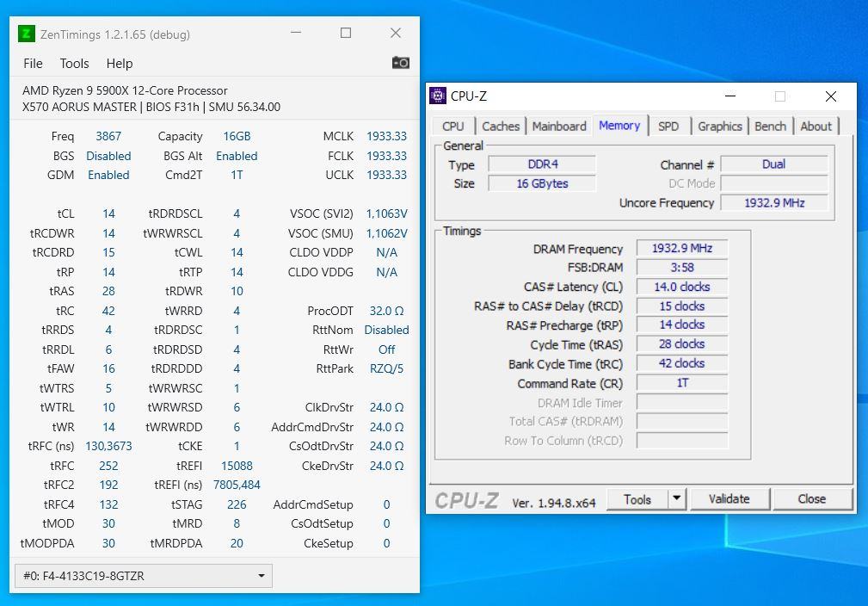The width and height of the screenshot is (868, 606).
Task: Maximize the ZenTimings window
Action: pyautogui.click(x=346, y=34)
